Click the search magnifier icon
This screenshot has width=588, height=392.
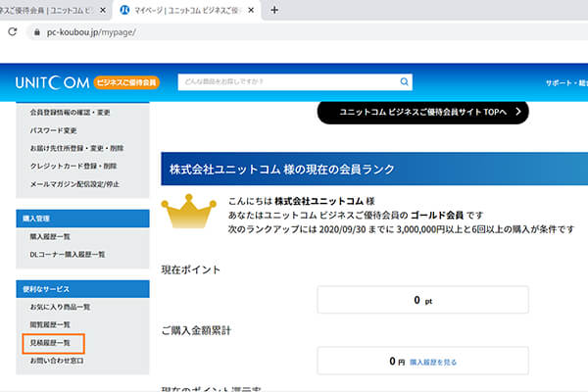pyautogui.click(x=404, y=81)
